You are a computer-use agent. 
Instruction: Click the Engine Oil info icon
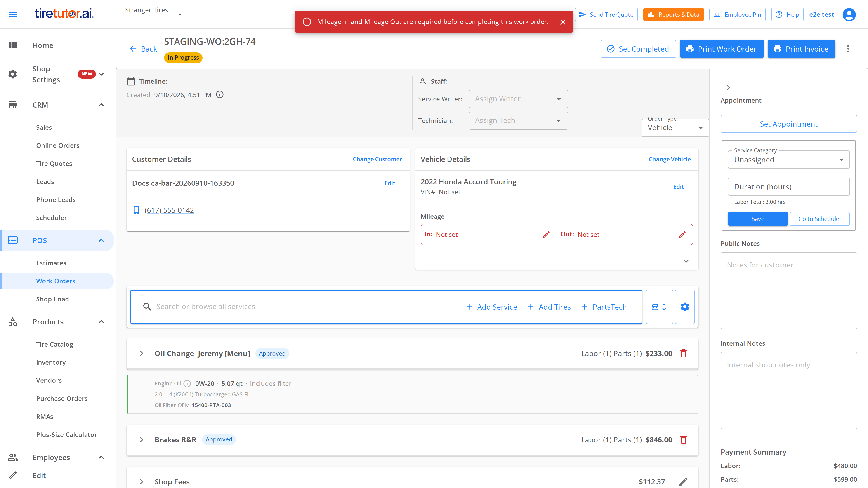click(187, 384)
